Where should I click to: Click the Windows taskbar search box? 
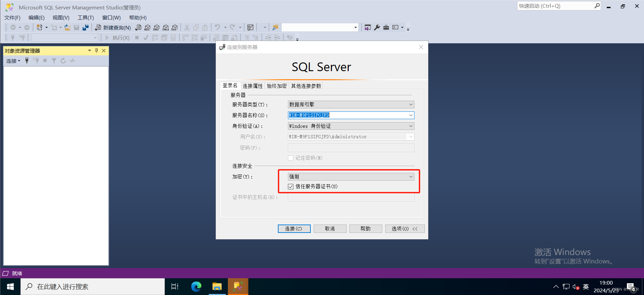click(x=93, y=287)
